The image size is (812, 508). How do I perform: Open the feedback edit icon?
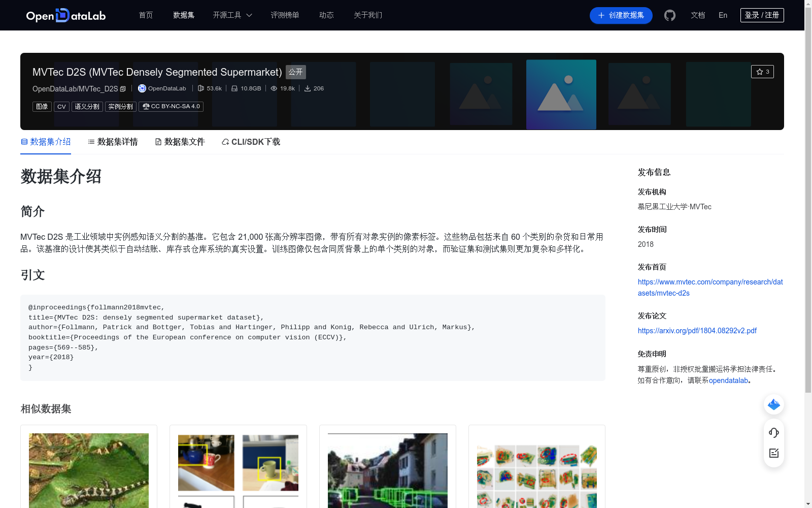tap(774, 453)
